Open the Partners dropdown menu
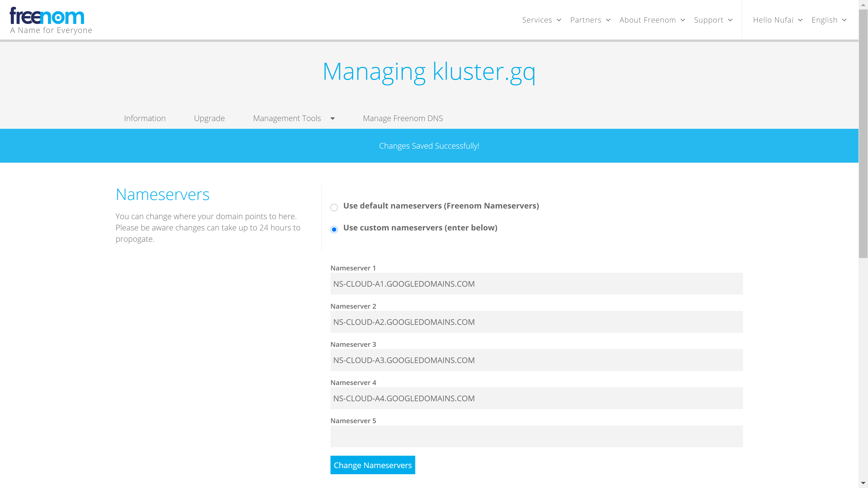The height and width of the screenshot is (488, 868). click(590, 20)
